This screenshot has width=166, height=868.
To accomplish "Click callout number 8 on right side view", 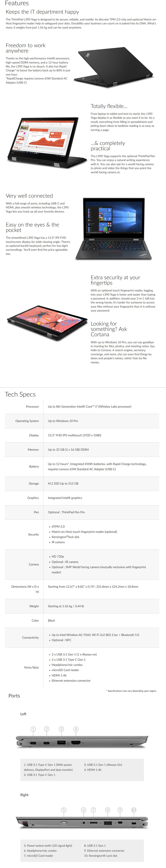I will [108, 810].
